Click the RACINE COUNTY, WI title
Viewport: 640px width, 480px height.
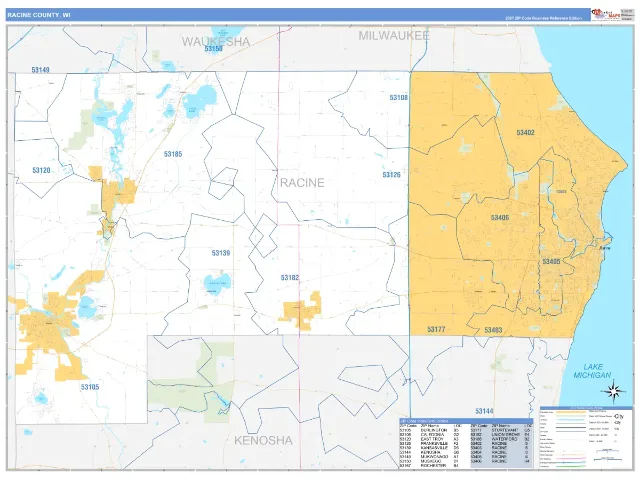pos(39,15)
